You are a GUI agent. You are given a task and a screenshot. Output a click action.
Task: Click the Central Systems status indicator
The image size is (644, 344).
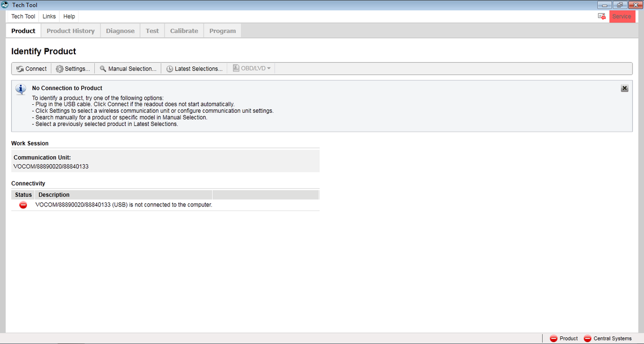(608, 338)
